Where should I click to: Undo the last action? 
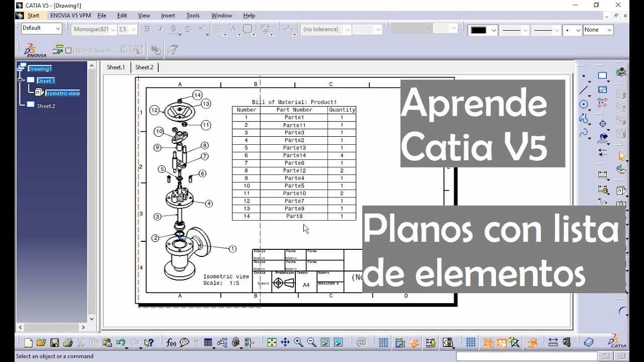tap(121, 343)
